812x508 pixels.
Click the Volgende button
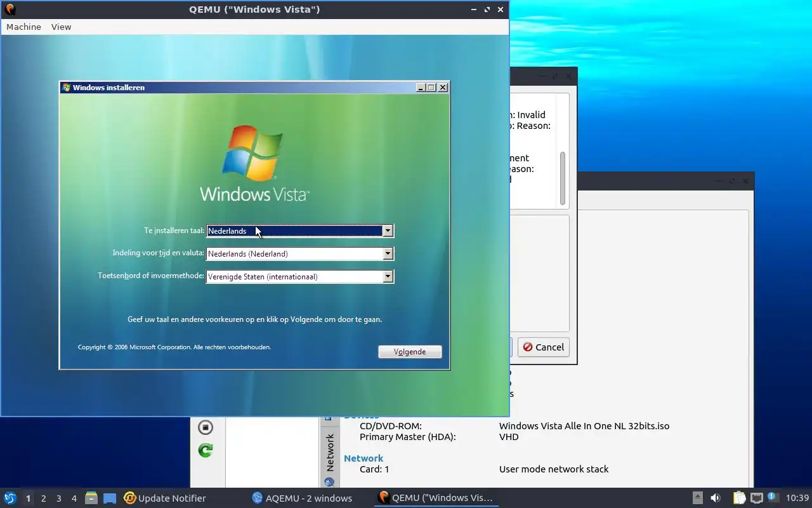pyautogui.click(x=410, y=352)
